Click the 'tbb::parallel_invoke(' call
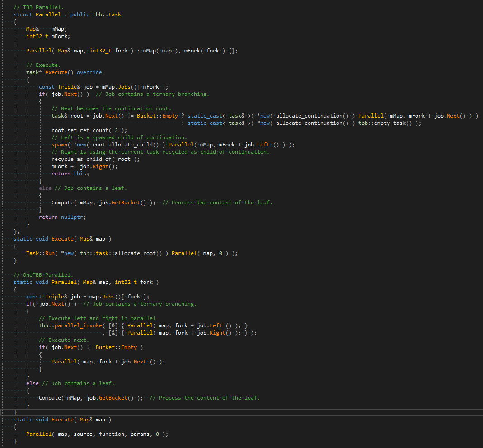Screen dimensions: 483x448 [x=143, y=325]
